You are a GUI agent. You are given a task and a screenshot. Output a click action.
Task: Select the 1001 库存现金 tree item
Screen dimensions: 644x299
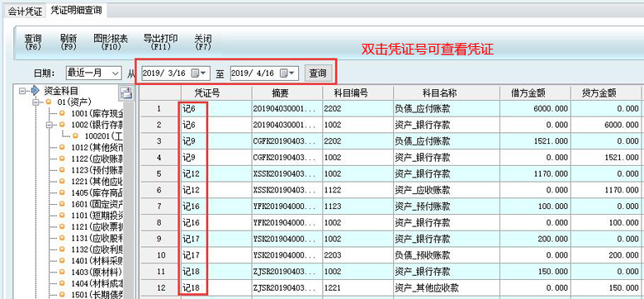pos(94,113)
